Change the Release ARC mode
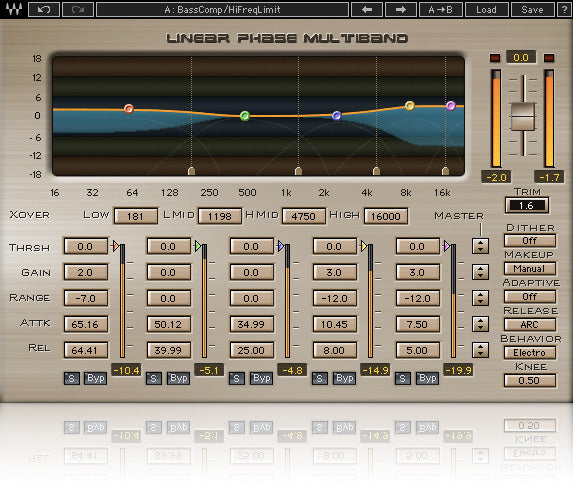Viewport: 573px width, 497px height. pyautogui.click(x=530, y=325)
